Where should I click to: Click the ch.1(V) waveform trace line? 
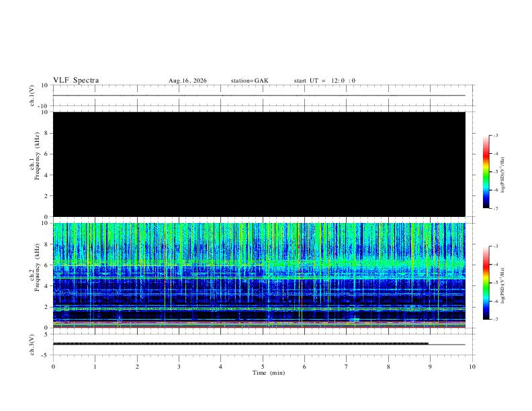pyautogui.click(x=259, y=95)
